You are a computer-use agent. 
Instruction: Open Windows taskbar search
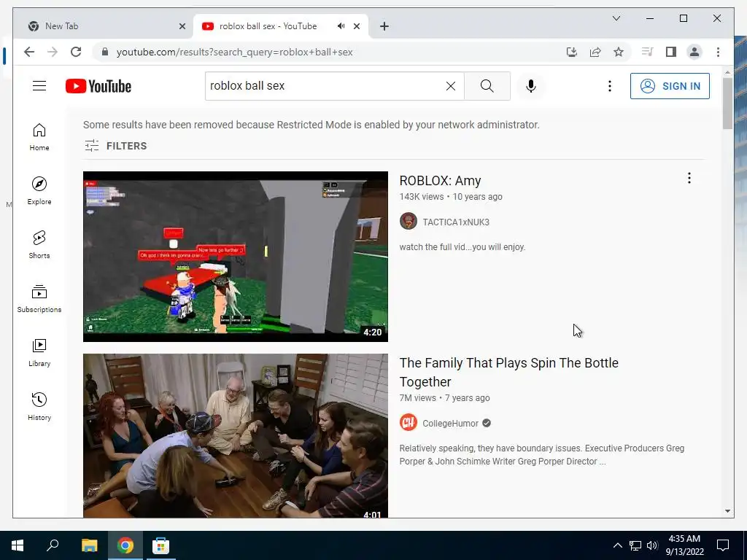click(x=53, y=545)
